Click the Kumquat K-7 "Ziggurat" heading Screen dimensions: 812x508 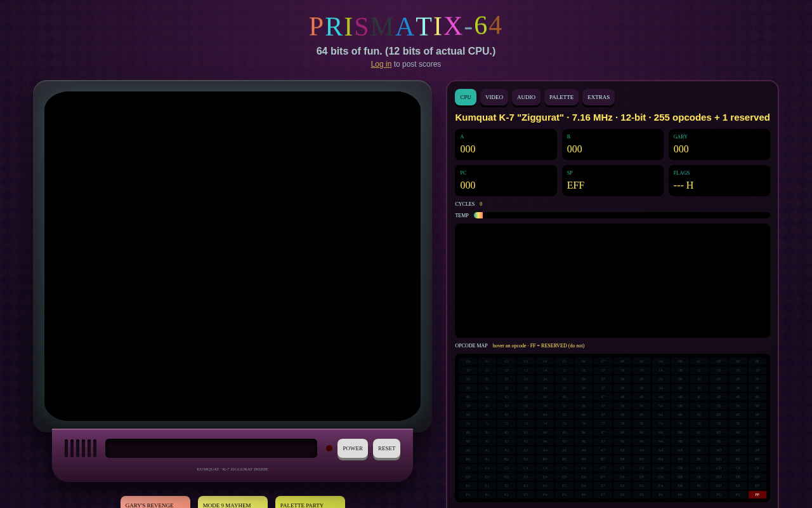click(x=612, y=117)
